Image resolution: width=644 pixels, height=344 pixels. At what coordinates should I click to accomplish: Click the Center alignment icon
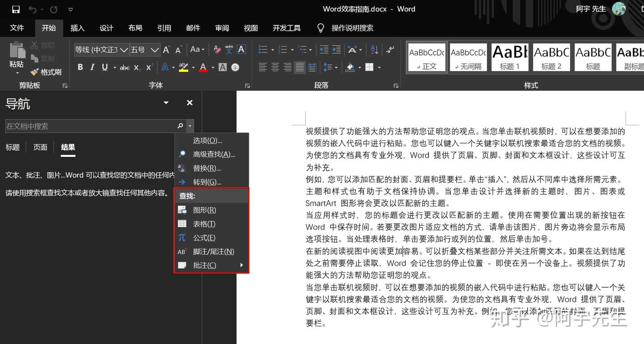275,67
